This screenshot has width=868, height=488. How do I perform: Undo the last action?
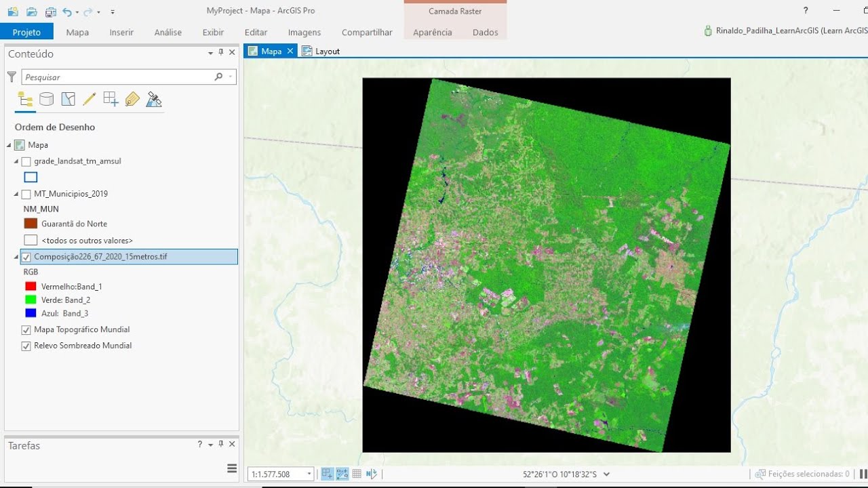[x=67, y=12]
